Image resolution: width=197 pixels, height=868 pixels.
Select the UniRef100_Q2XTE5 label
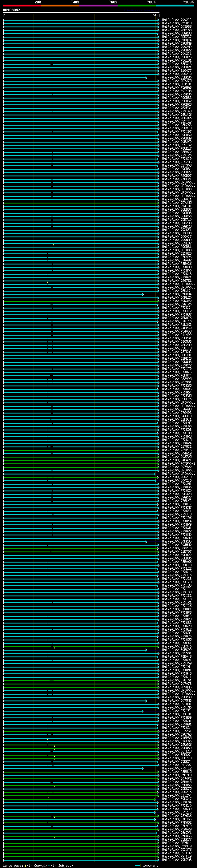[x=177, y=121]
